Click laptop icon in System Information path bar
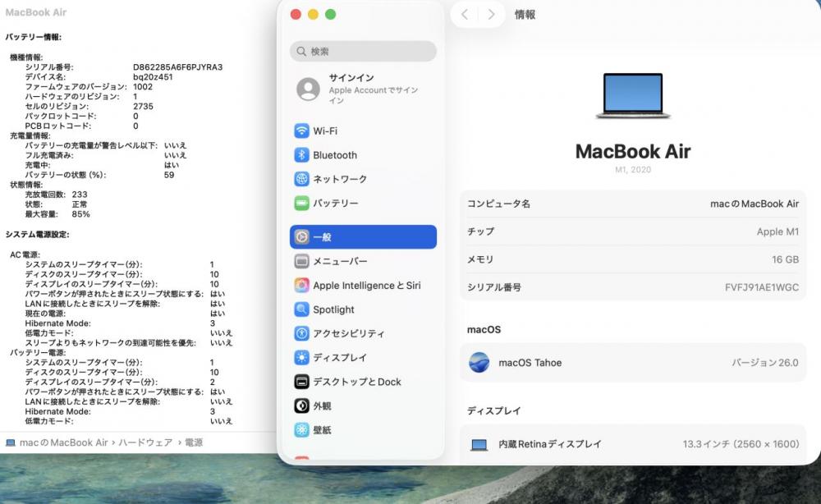Viewport: 821px width, 504px height. click(11, 442)
